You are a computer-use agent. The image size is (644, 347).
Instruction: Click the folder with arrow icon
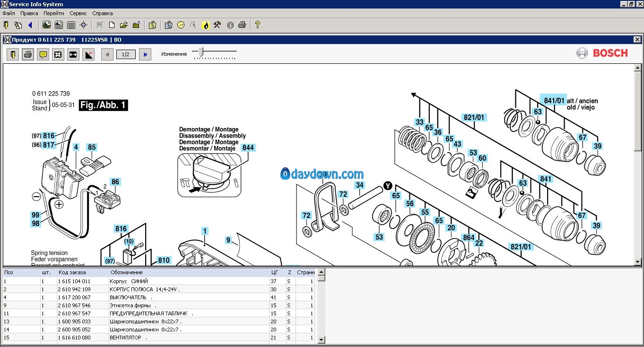point(136,25)
